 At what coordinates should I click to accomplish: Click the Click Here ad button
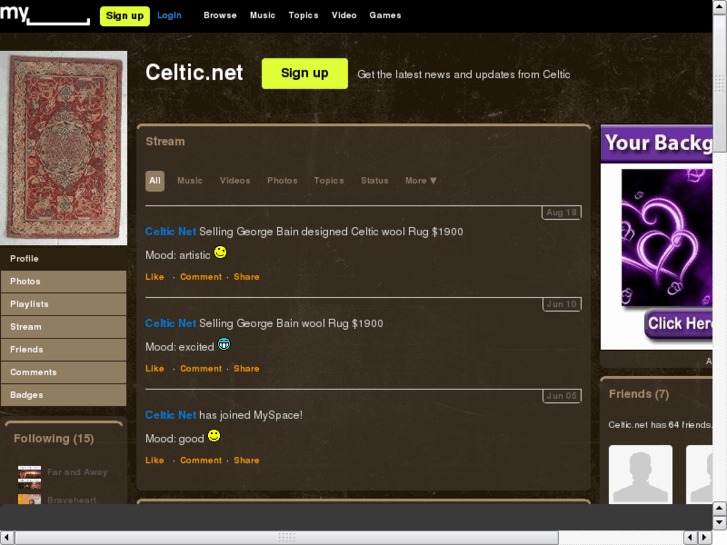[678, 324]
